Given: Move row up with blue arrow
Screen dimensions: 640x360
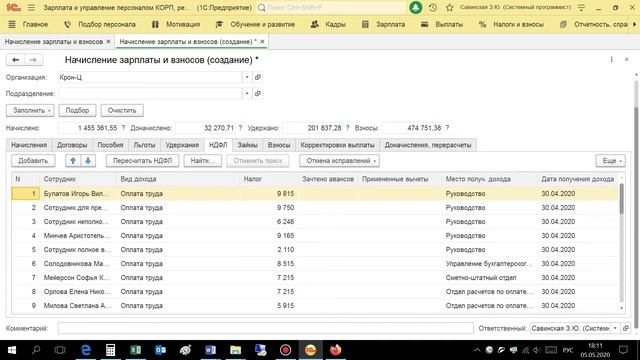Looking at the screenshot, I should (73, 161).
